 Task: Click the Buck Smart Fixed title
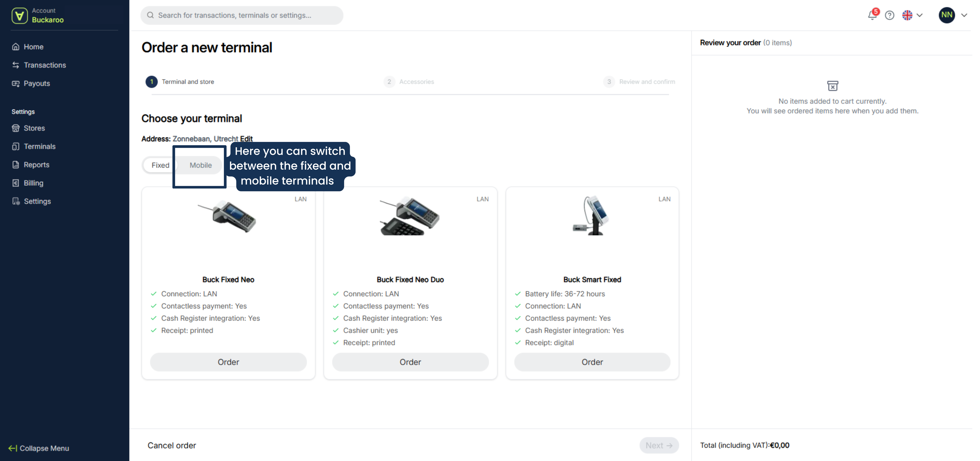pyautogui.click(x=592, y=280)
